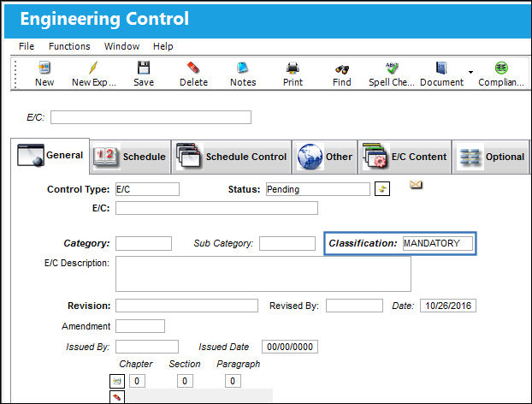Click the chapter selection button beside Chapter field
This screenshot has width=532, height=404.
(117, 381)
